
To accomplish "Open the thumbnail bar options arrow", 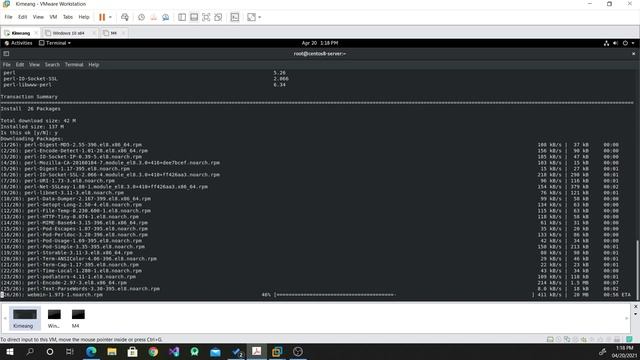I will [x=636, y=314].
